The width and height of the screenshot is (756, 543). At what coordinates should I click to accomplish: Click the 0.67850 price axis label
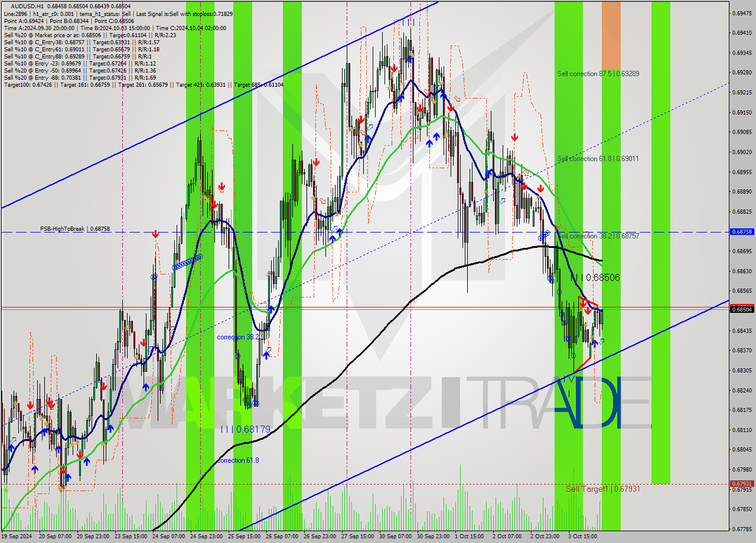point(742,509)
